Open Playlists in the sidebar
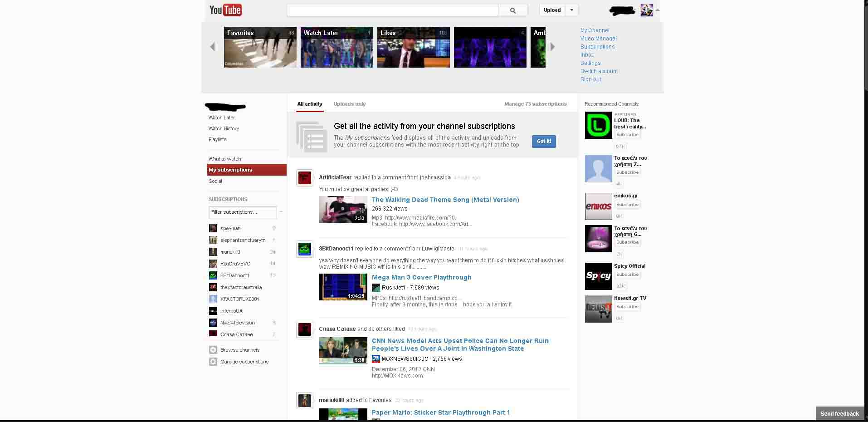 (217, 139)
